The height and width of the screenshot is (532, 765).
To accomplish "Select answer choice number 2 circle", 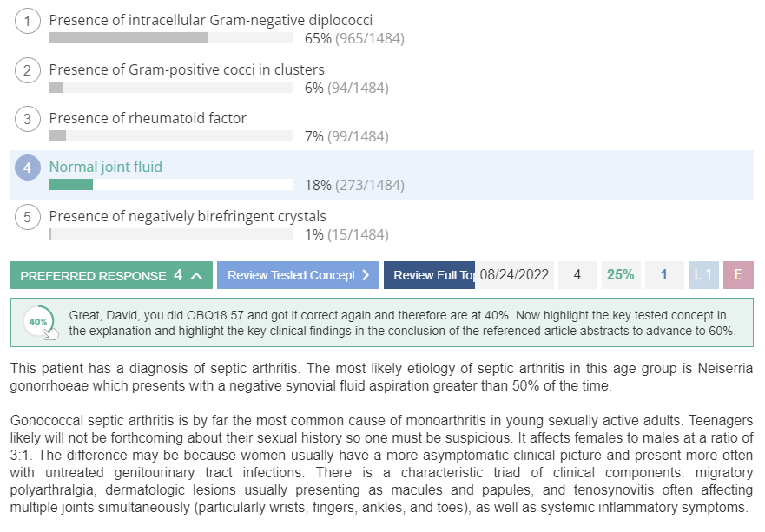I will point(27,70).
